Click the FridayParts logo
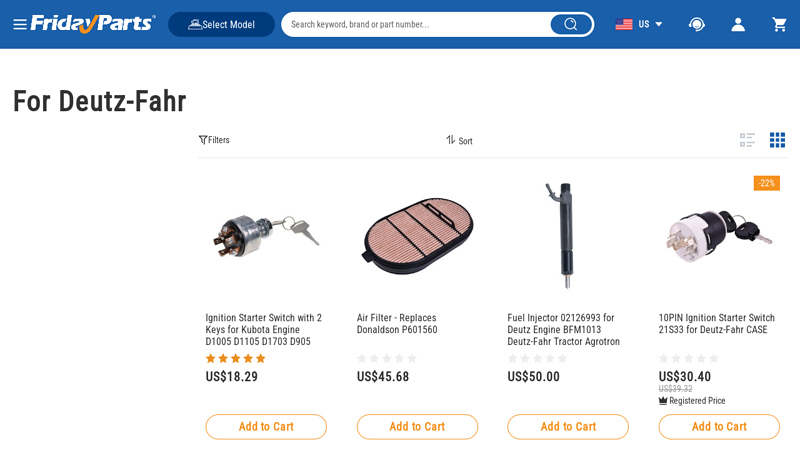 pyautogui.click(x=93, y=23)
